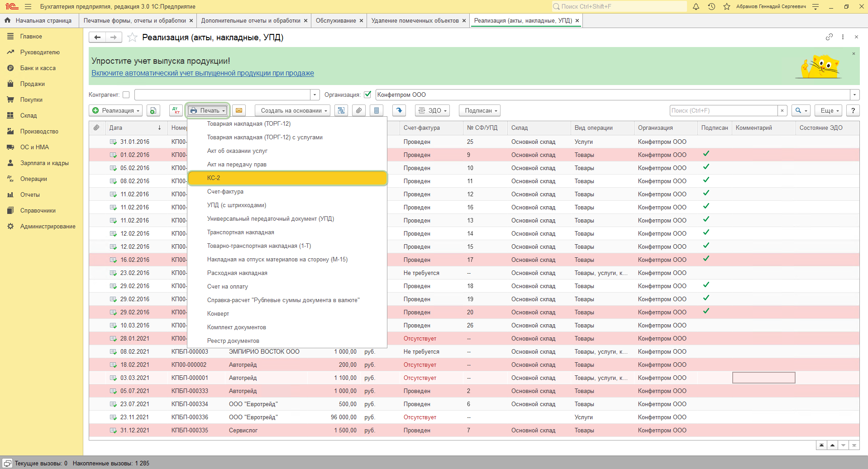The width and height of the screenshot is (868, 469).
Task: Click the list search field
Action: pos(723,111)
